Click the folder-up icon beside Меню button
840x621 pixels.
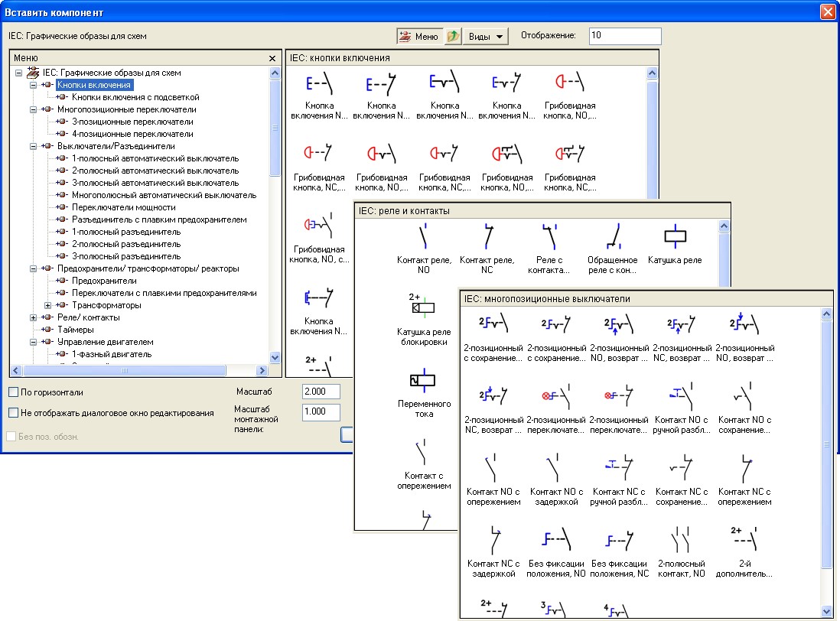tap(453, 37)
